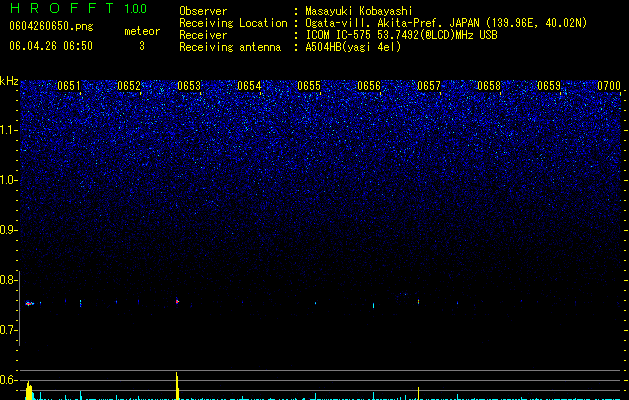Click the tall yellow peak near 0653

click(177, 386)
